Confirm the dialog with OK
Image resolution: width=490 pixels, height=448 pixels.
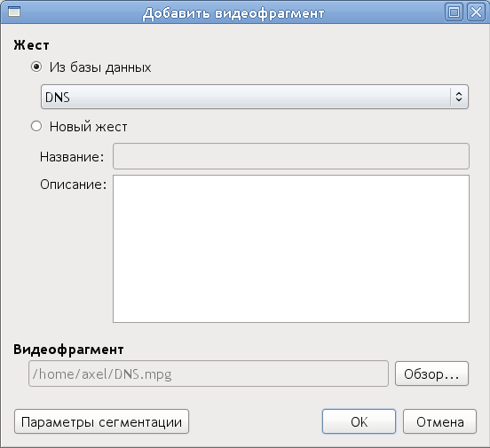click(359, 421)
